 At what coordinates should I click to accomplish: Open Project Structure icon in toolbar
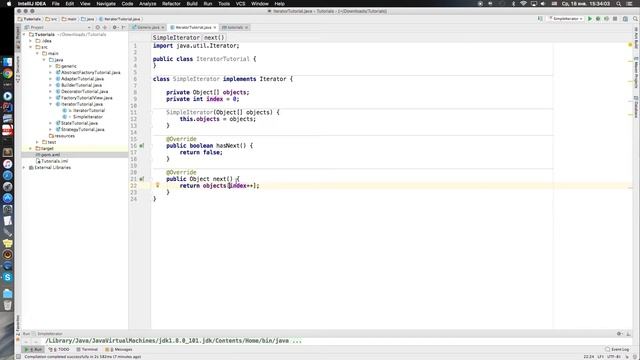point(625,19)
